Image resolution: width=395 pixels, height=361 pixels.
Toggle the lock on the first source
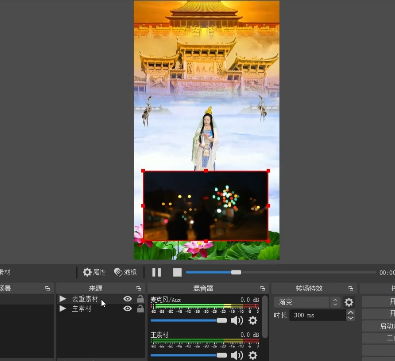click(140, 299)
